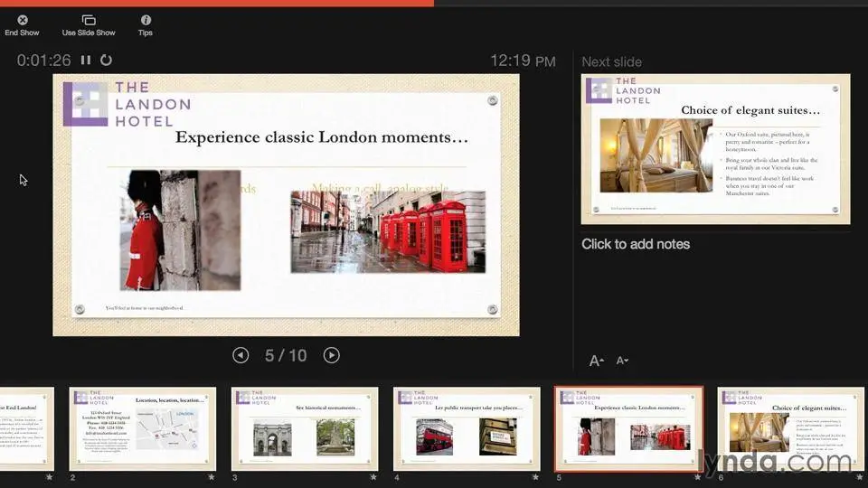The width and height of the screenshot is (868, 488).
Task: Click the clock reading 12:19 PM
Action: pyautogui.click(x=524, y=61)
